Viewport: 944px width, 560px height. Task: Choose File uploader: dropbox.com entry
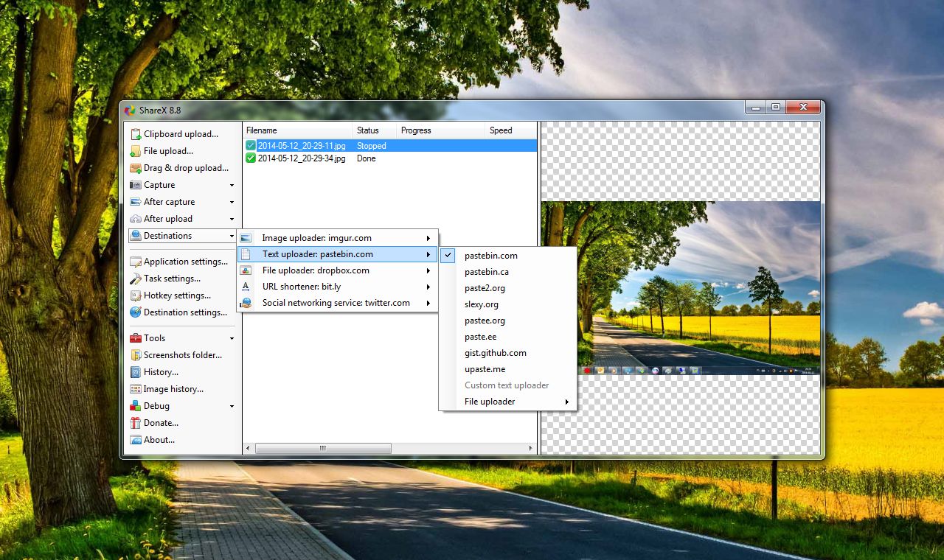pos(337,270)
